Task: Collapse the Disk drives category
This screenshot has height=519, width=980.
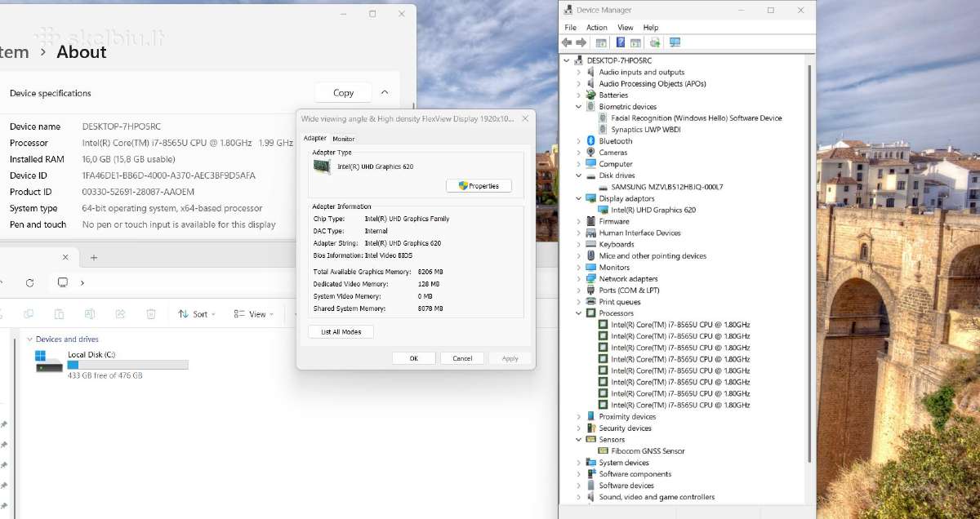Action: point(578,175)
